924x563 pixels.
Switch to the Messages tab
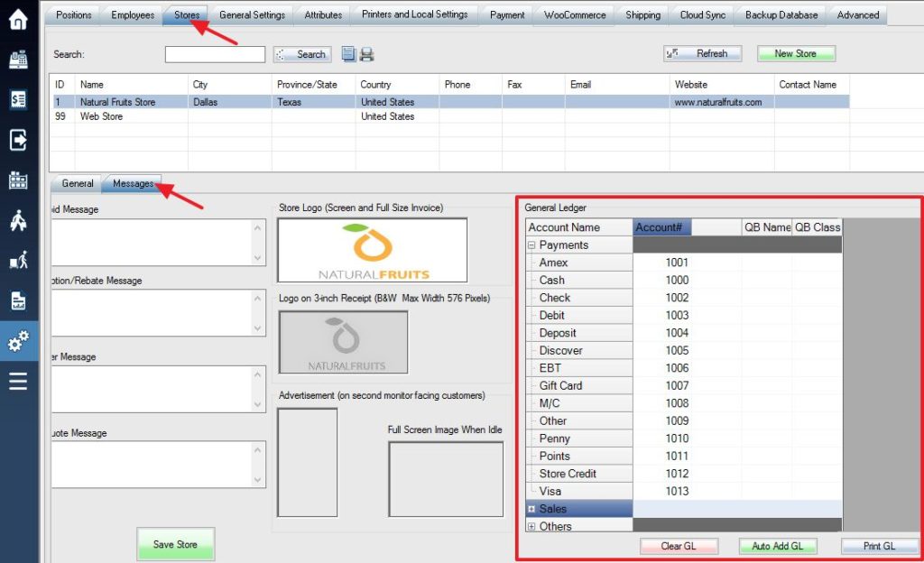[132, 183]
